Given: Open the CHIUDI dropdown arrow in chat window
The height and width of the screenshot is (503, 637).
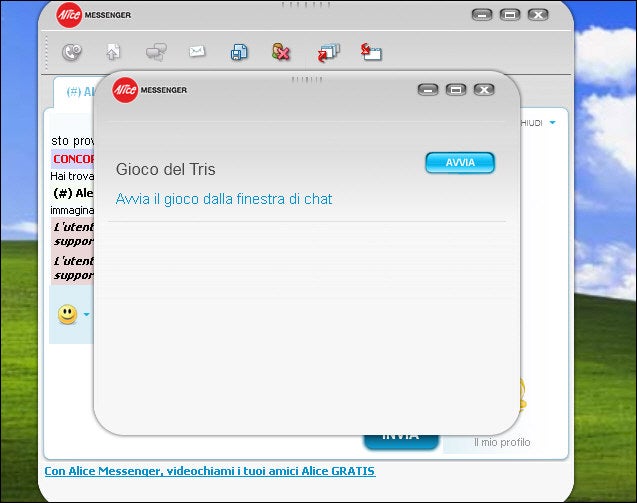Looking at the screenshot, I should pos(552,122).
